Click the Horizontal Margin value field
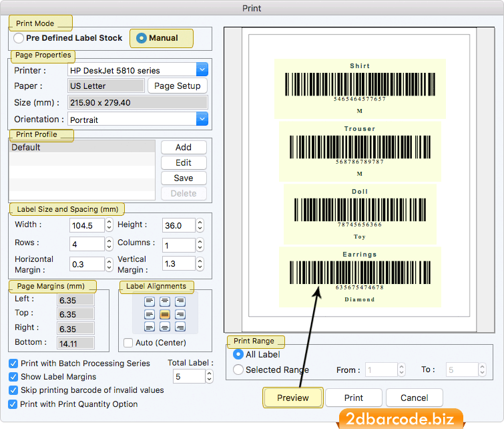Image resolution: width=504 pixels, height=429 pixels. 87,264
